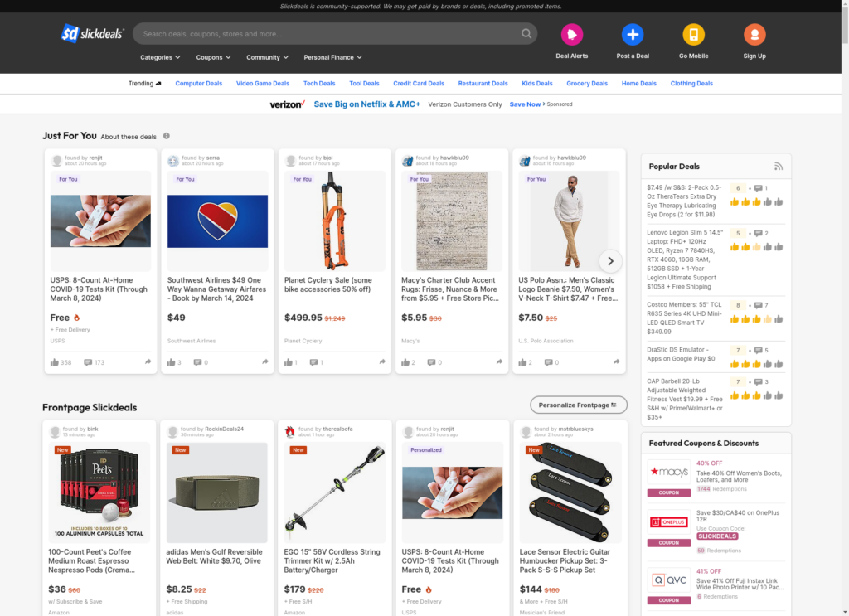Image resolution: width=849 pixels, height=616 pixels.
Task: Click the info icon beside About these deals
Action: [166, 136]
